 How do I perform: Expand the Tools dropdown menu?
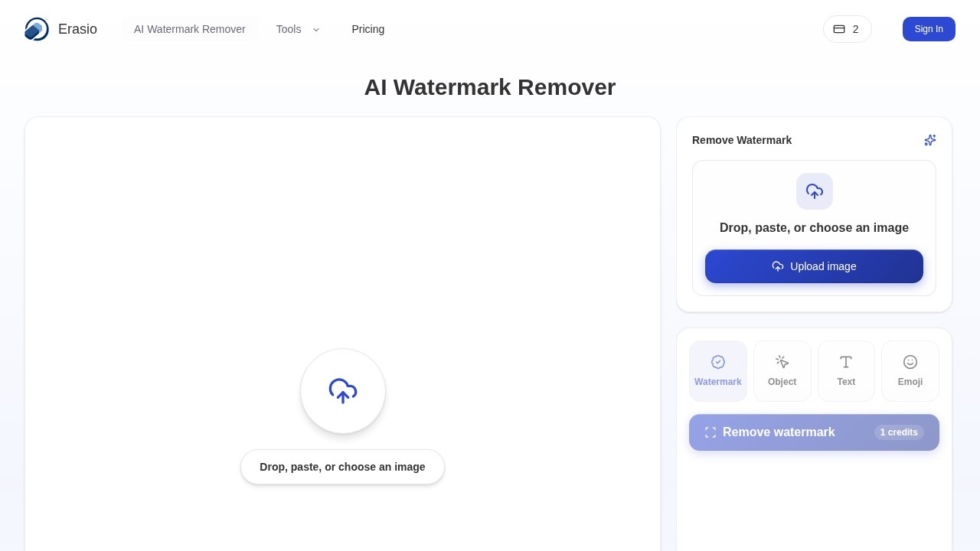click(x=298, y=29)
